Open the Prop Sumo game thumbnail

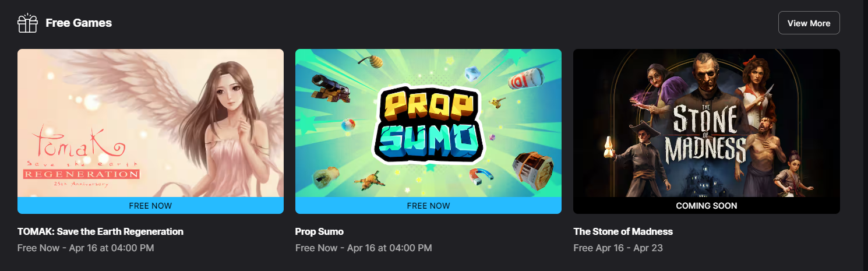point(428,123)
